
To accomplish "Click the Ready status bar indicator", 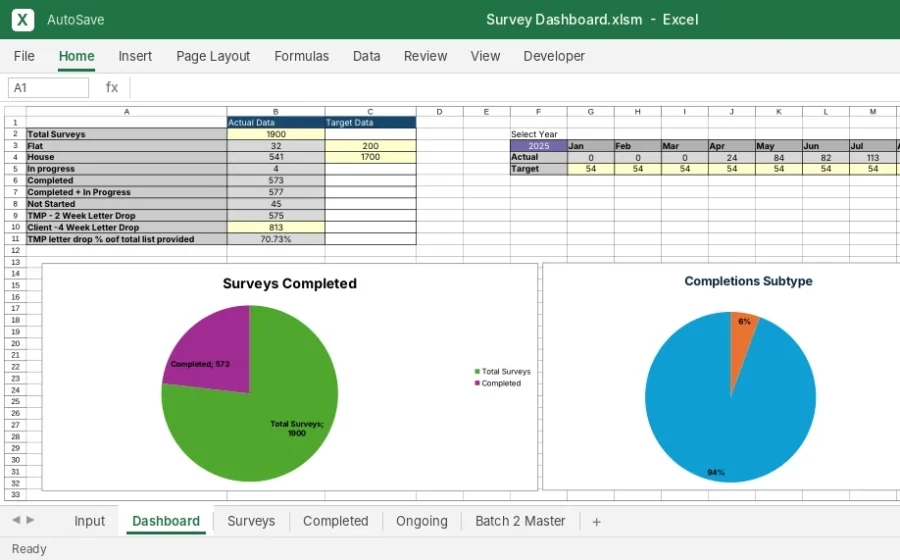I will (29, 549).
